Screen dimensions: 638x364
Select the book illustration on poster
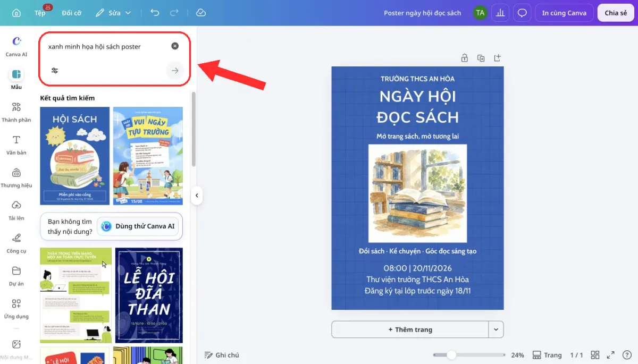coord(417,193)
